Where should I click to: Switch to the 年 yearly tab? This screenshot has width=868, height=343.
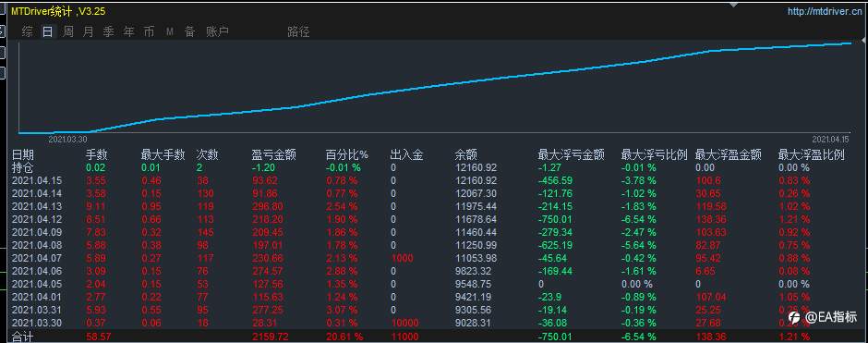pos(129,31)
